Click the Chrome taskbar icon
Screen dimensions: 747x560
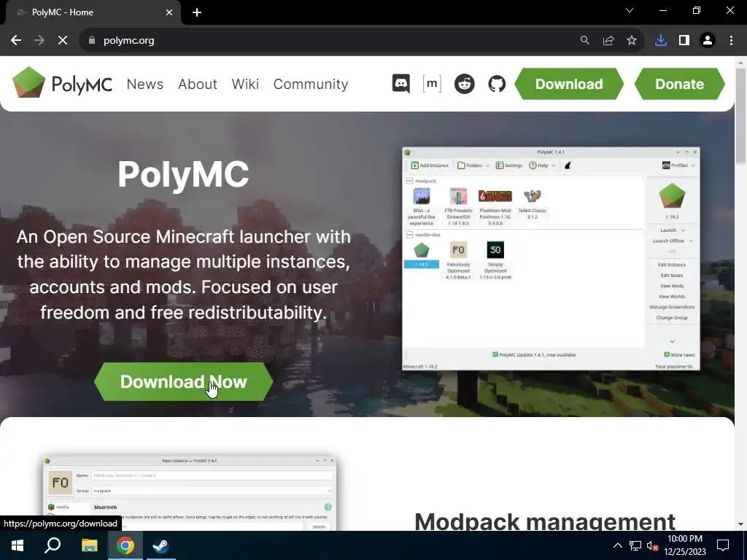click(125, 545)
